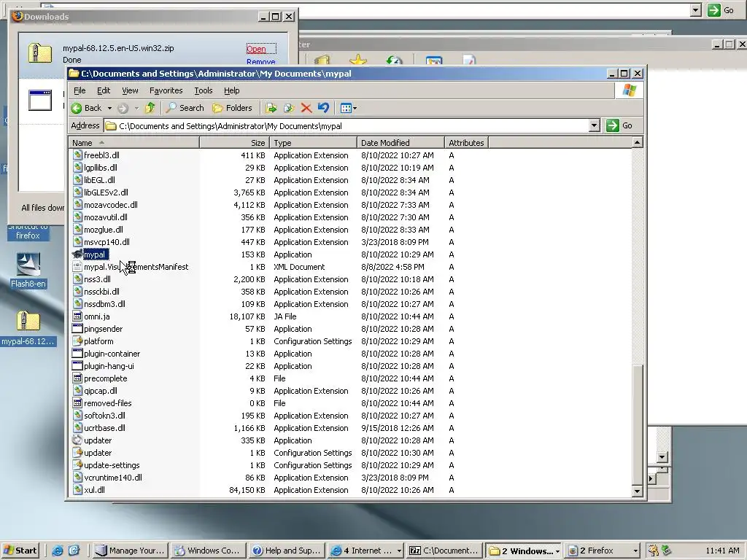The height and width of the screenshot is (560, 747).
Task: Click the pingsender application icon
Action: (x=77, y=329)
